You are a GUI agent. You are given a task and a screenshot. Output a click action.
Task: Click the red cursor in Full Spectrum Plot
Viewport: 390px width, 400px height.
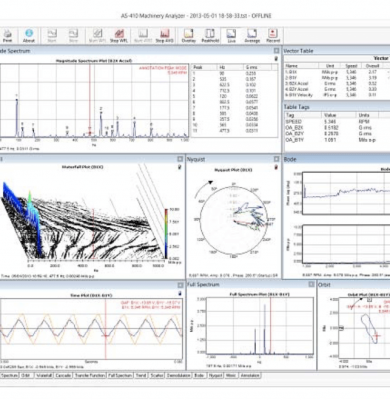pyautogui.click(x=270, y=326)
